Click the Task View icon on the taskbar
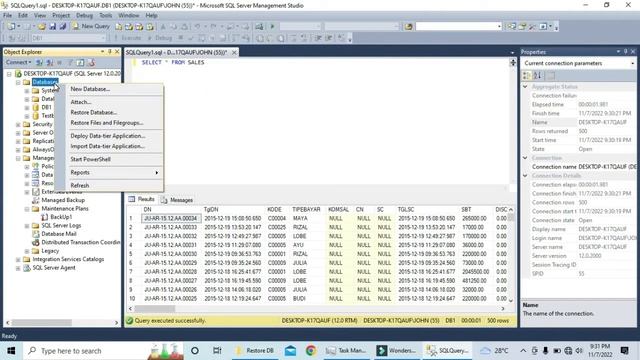 [217, 351]
